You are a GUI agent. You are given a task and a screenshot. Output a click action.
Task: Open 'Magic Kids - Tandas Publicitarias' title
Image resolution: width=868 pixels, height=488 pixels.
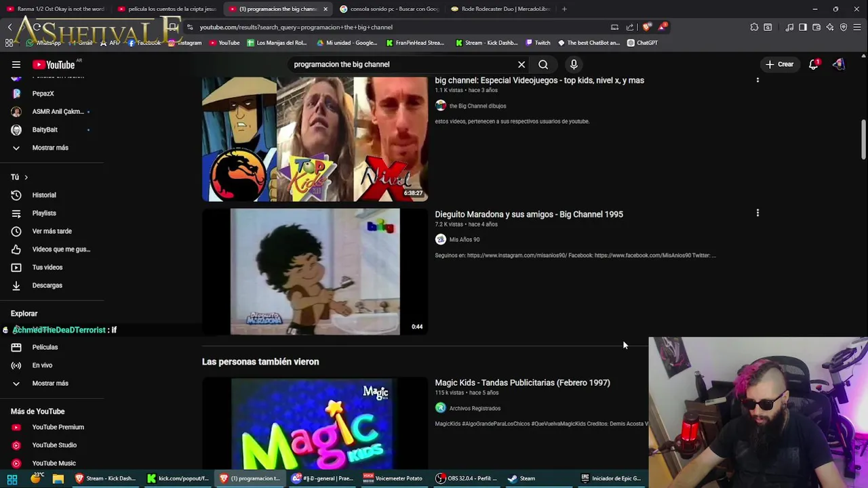[x=522, y=382]
